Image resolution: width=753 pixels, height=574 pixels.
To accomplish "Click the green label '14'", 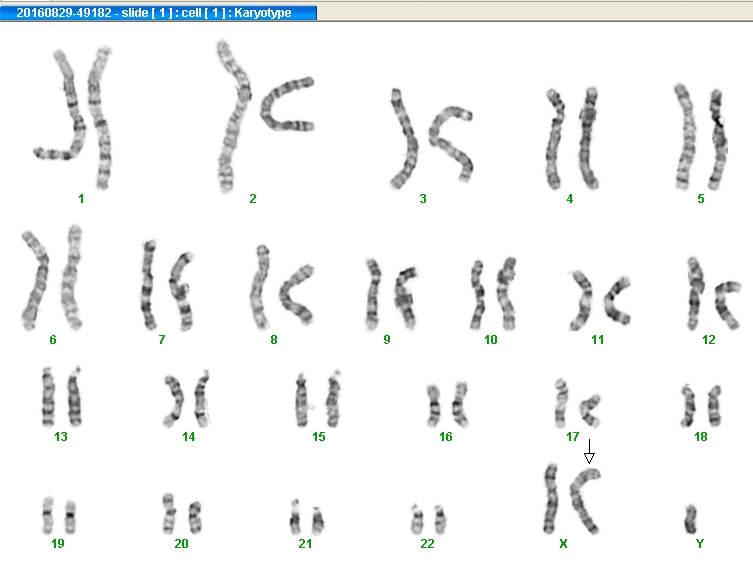I will click(189, 437).
